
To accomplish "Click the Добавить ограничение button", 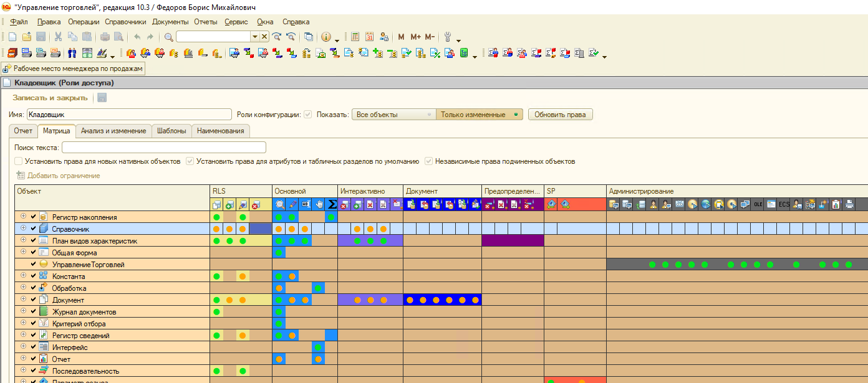I will (x=58, y=176).
